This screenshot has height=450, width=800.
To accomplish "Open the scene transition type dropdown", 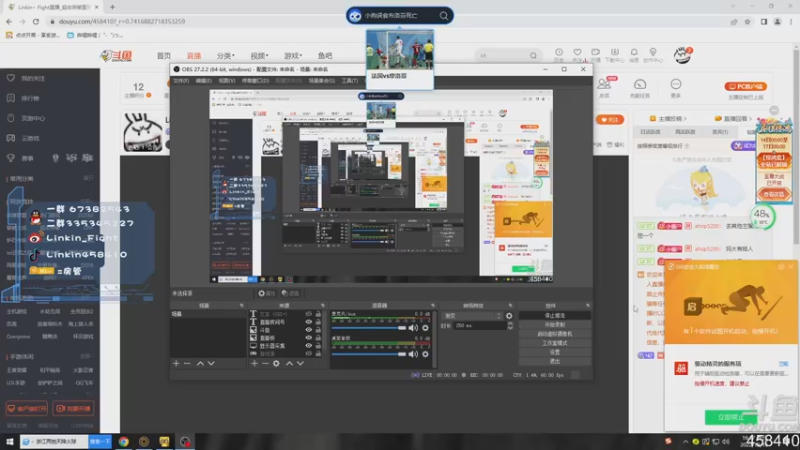I will (x=471, y=316).
